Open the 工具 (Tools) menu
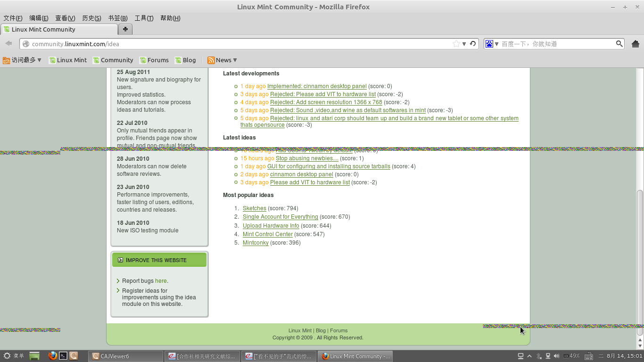 pyautogui.click(x=144, y=18)
